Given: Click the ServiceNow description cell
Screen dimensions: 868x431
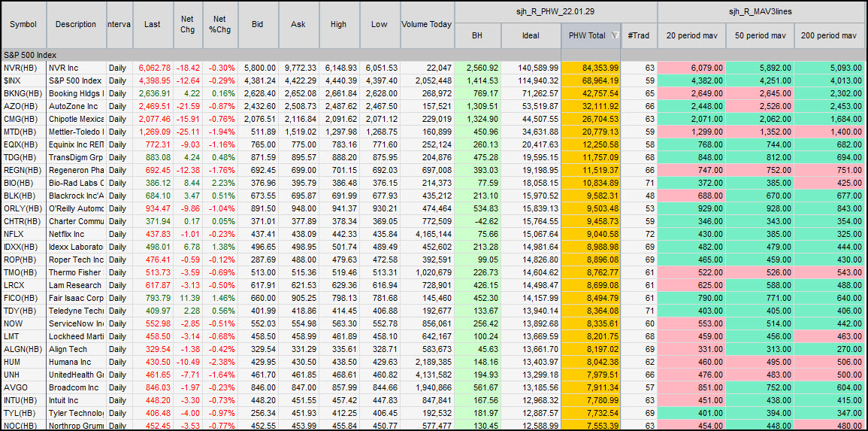Looking at the screenshot, I should 77,323.
